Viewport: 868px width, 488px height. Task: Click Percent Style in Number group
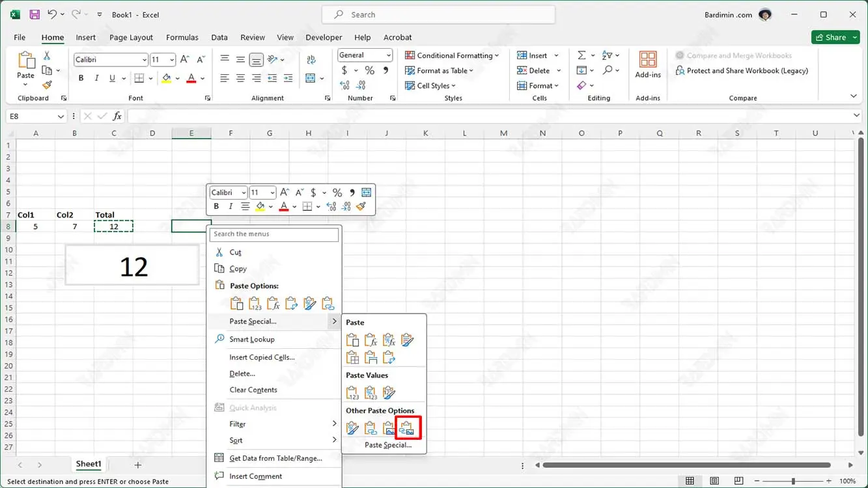[369, 70]
